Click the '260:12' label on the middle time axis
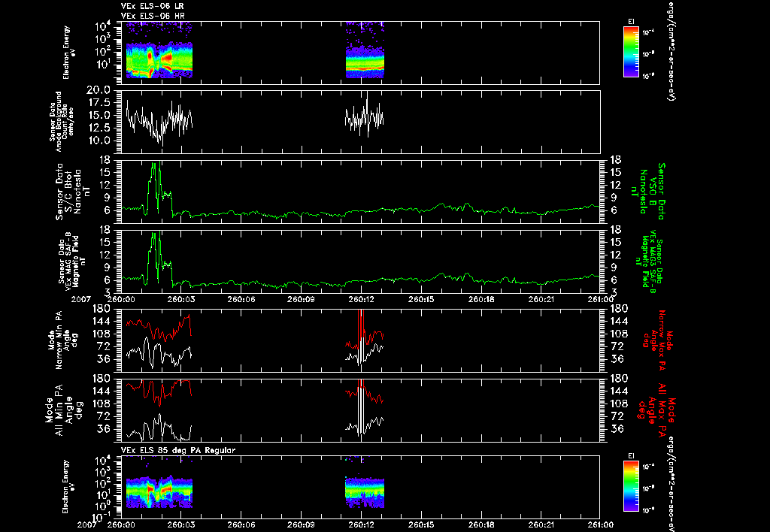The width and height of the screenshot is (770, 532). coord(362,299)
